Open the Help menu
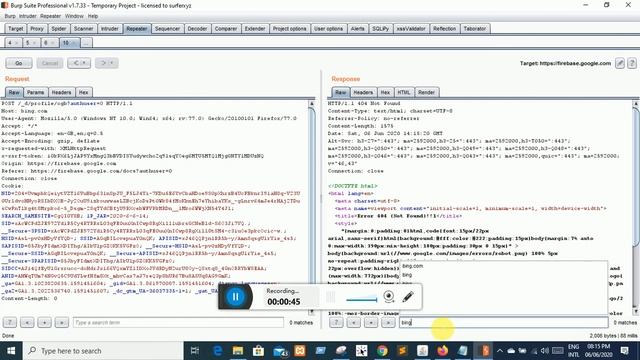The image size is (640, 360). tap(93, 16)
